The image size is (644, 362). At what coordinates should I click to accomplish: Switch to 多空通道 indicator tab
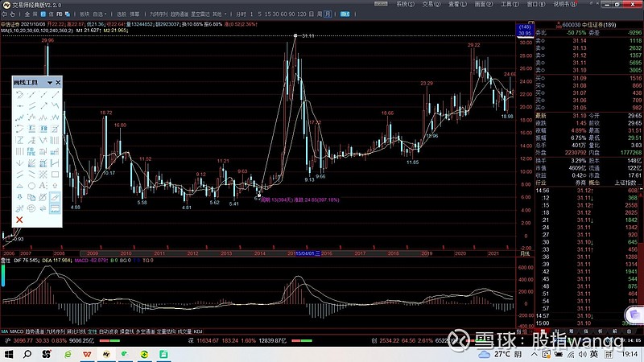click(x=145, y=331)
